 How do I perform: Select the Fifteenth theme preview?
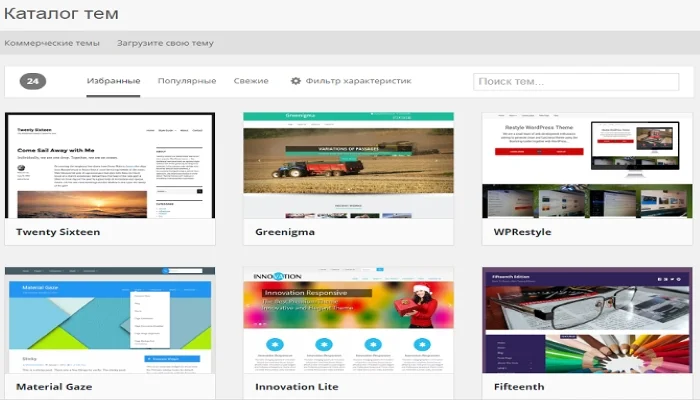coord(587,320)
